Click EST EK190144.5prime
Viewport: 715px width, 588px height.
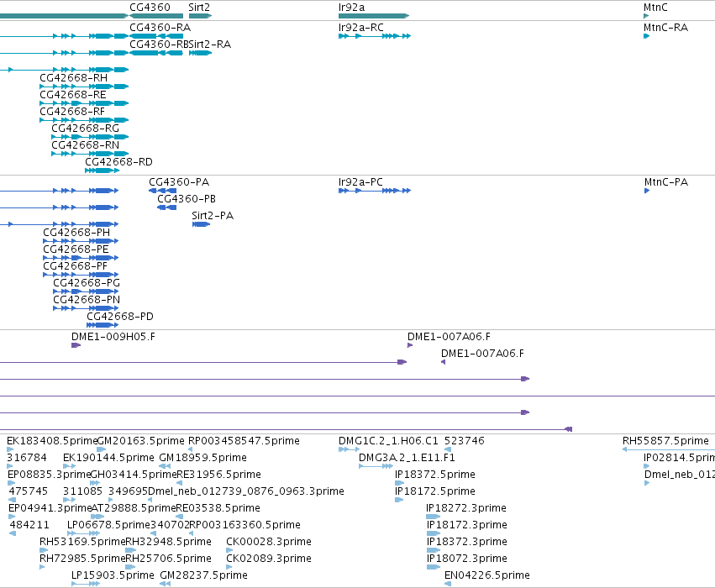108,458
